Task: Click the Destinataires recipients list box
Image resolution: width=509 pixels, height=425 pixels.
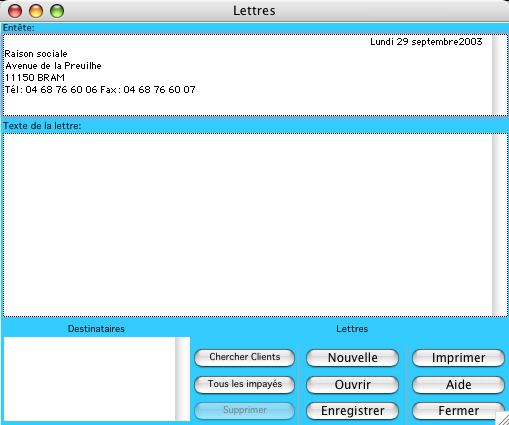Action: (x=89, y=379)
